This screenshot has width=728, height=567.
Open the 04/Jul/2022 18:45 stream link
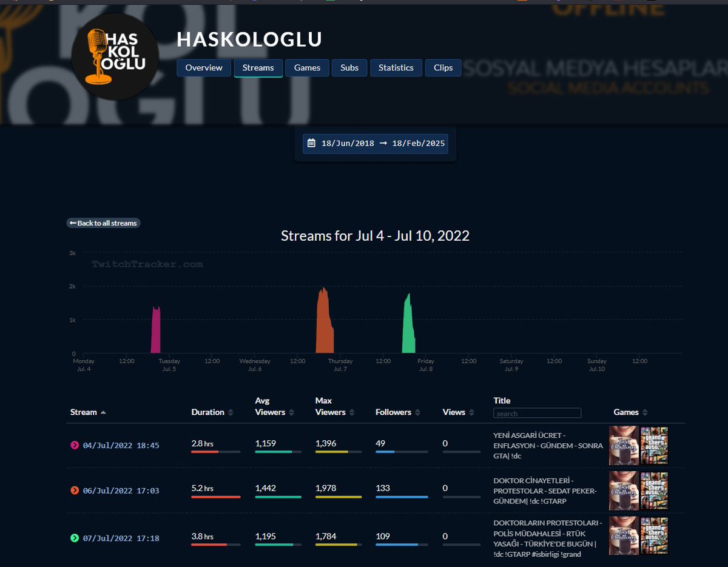[x=121, y=446]
